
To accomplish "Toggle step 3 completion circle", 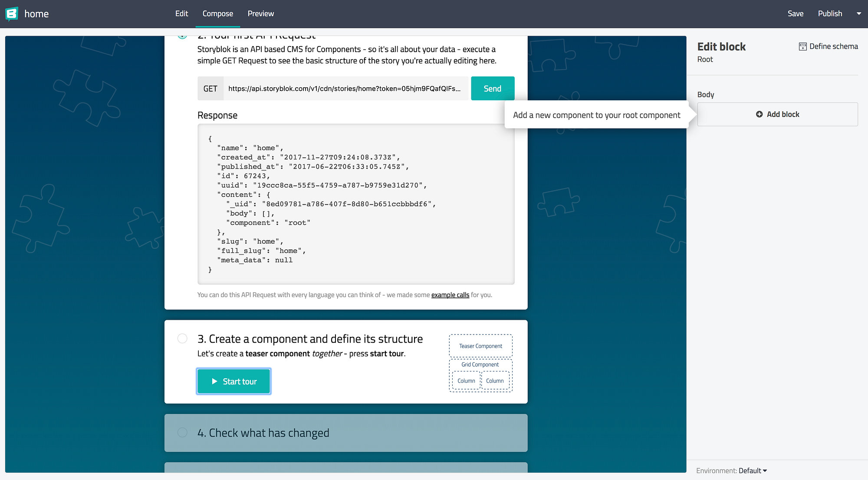I will [x=182, y=338].
